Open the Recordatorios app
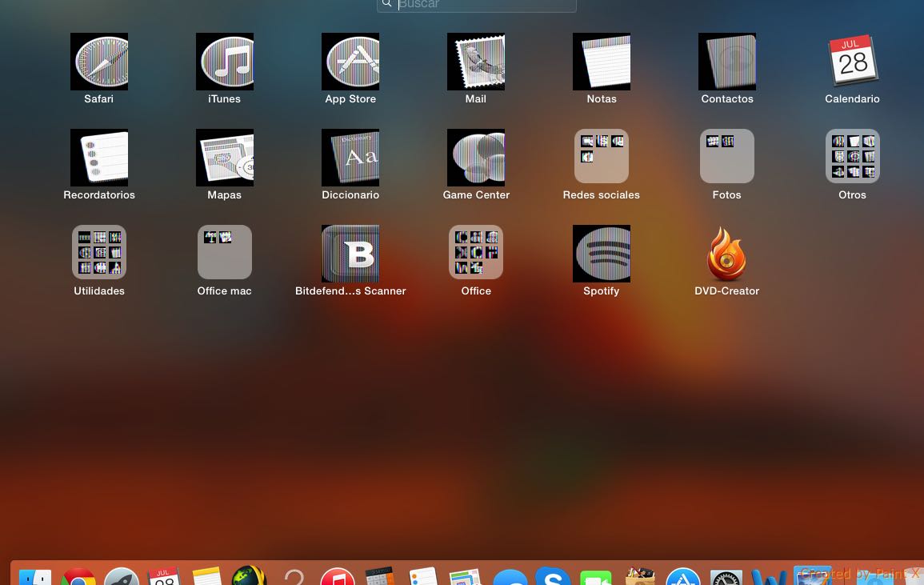Image resolution: width=924 pixels, height=585 pixels. click(99, 158)
